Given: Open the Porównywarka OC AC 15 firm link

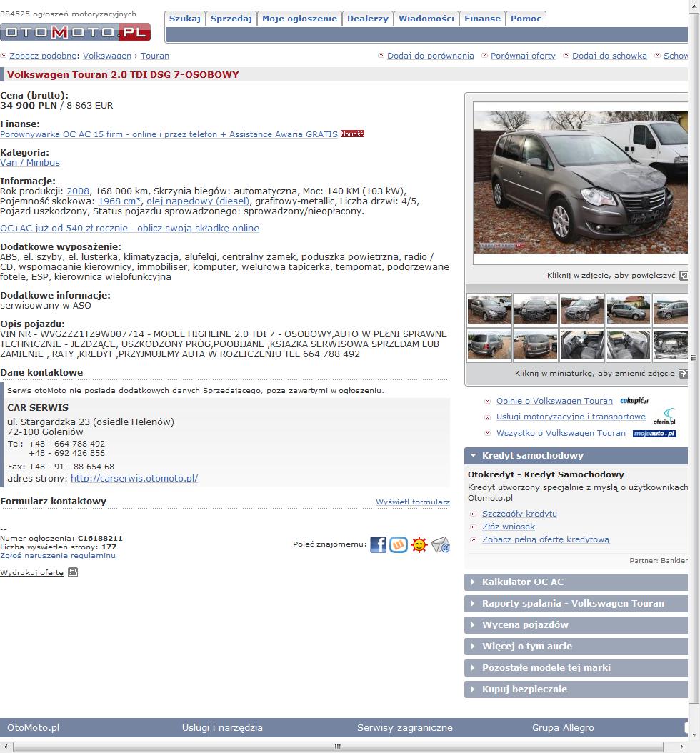Looking at the screenshot, I should click(x=169, y=134).
